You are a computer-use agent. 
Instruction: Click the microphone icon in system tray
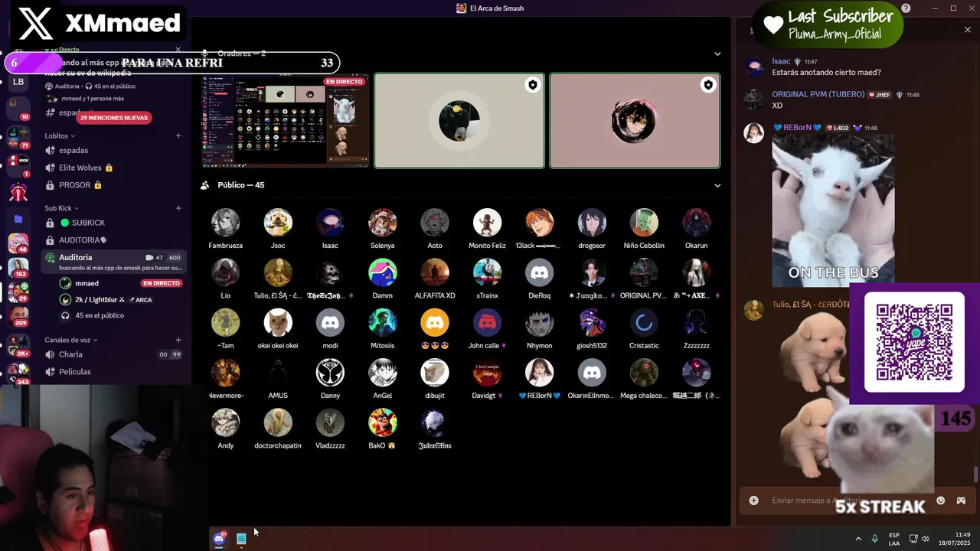tap(874, 539)
